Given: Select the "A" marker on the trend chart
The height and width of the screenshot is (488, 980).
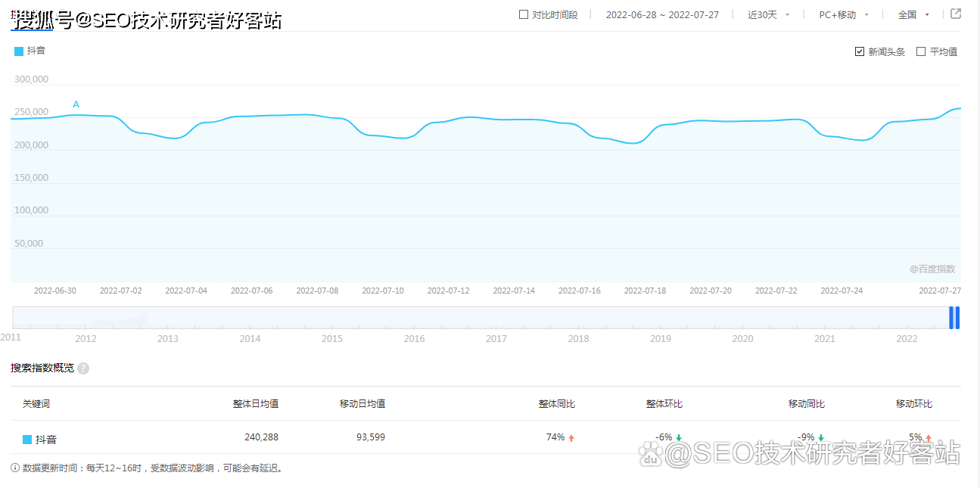Looking at the screenshot, I should 76,104.
